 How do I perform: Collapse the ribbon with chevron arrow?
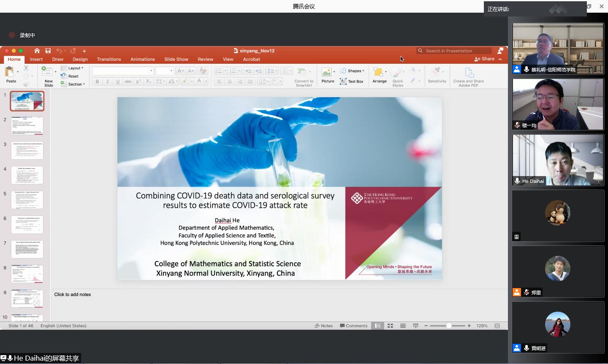(x=500, y=59)
